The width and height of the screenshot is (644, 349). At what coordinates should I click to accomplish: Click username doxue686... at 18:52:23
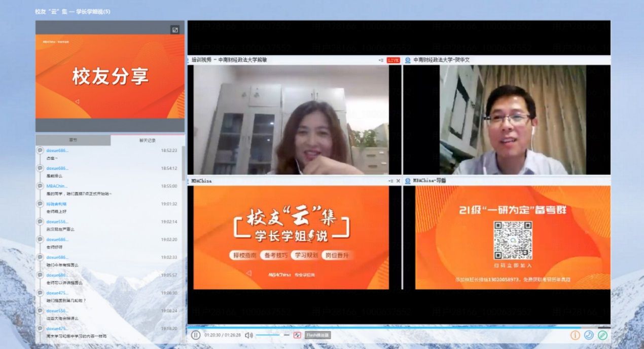click(57, 150)
